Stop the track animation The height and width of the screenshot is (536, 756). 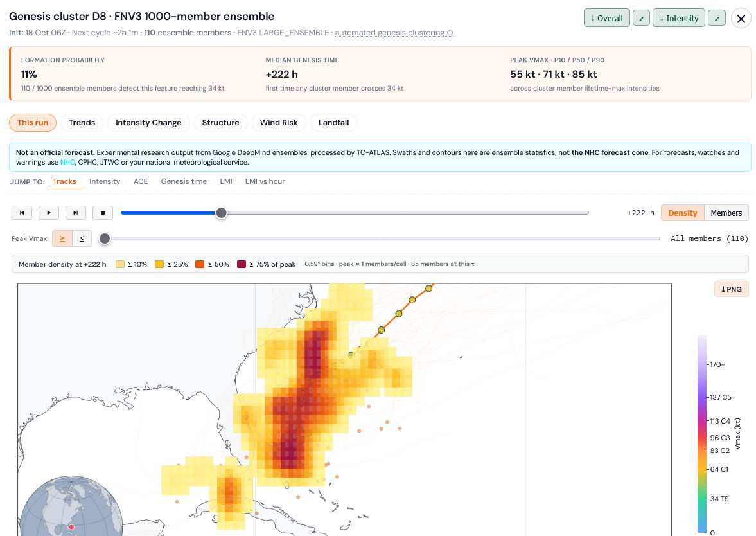[103, 213]
